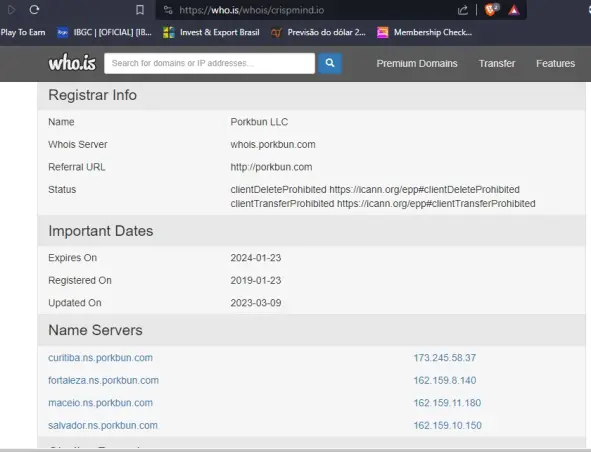
Task: Open Brave Shields lion icon
Action: pyautogui.click(x=491, y=10)
